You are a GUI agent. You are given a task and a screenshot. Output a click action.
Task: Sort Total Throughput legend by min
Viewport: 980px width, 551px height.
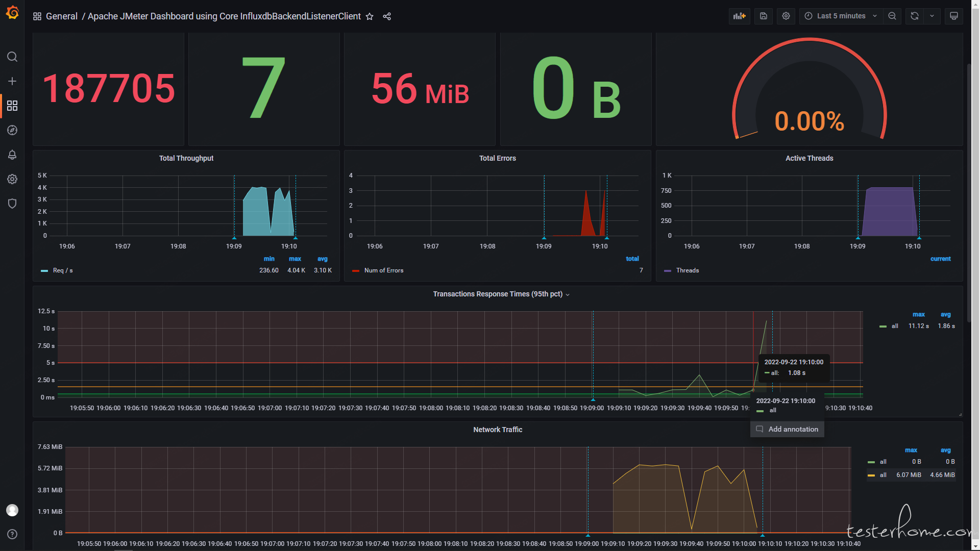pyautogui.click(x=269, y=259)
